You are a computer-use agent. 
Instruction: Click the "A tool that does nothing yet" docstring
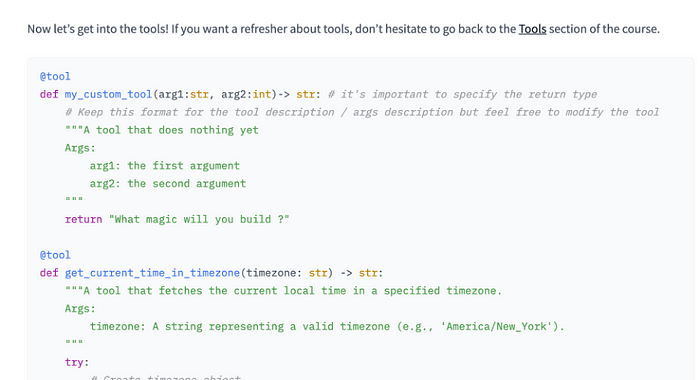pos(162,130)
